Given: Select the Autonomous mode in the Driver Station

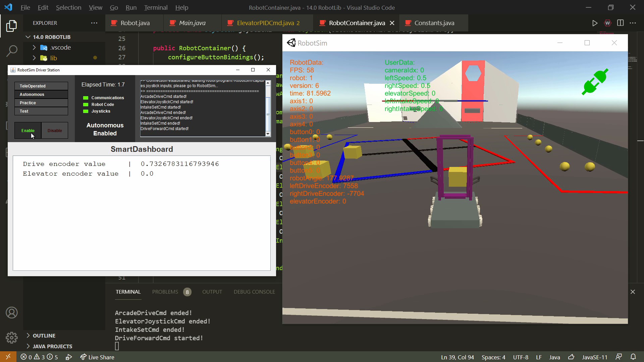Looking at the screenshot, I should click(x=41, y=94).
